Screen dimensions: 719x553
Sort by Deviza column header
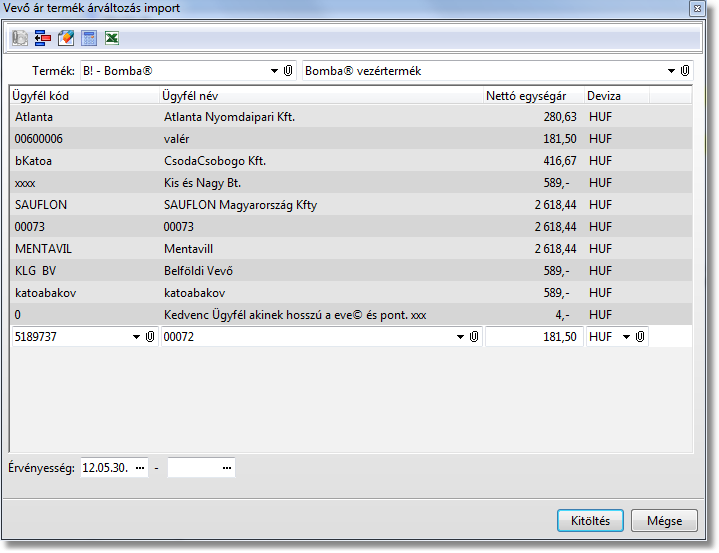tap(617, 96)
